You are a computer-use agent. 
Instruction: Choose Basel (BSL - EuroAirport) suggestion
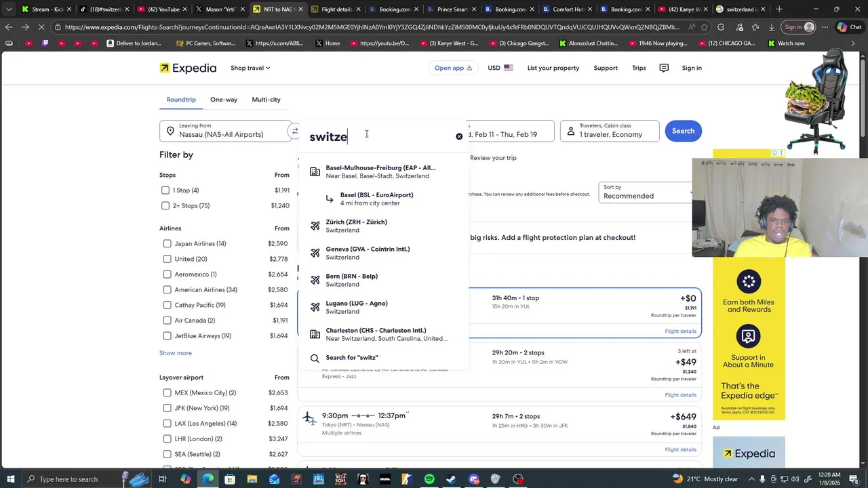tap(382, 199)
